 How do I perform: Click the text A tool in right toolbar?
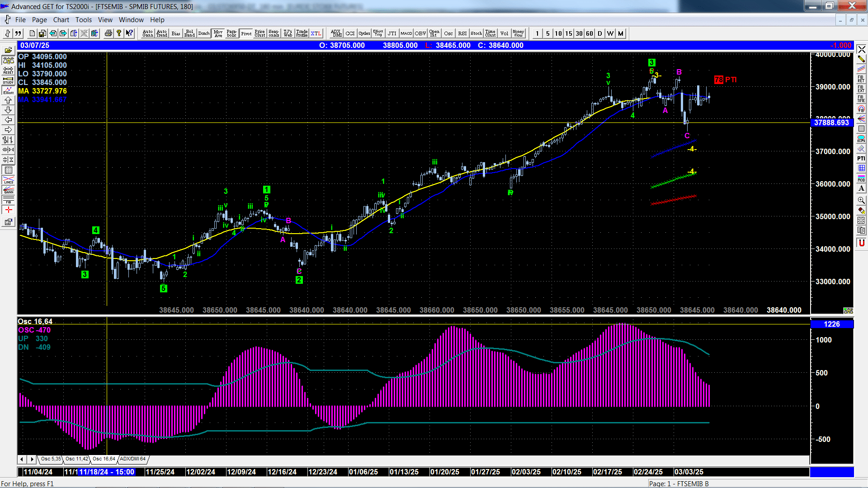click(861, 188)
